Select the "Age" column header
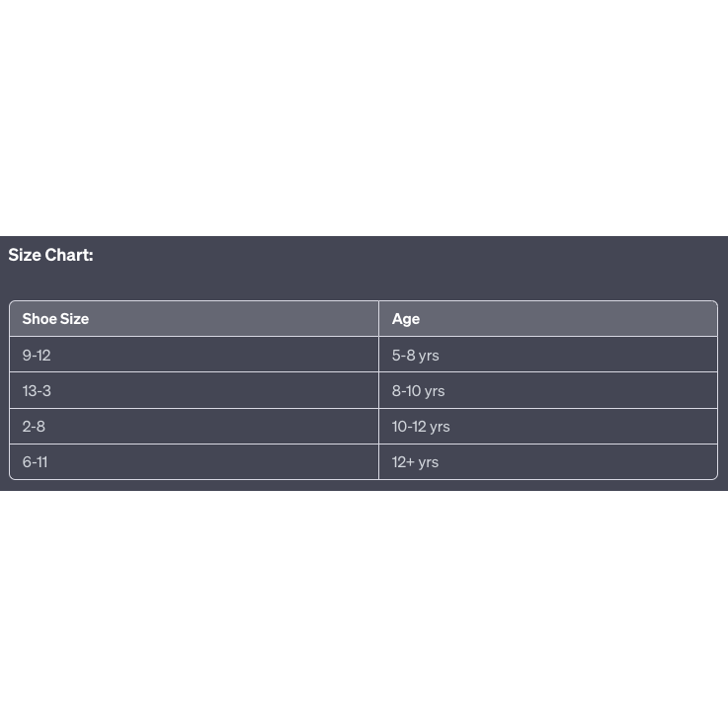Viewport: 728px width, 728px height. [406, 319]
